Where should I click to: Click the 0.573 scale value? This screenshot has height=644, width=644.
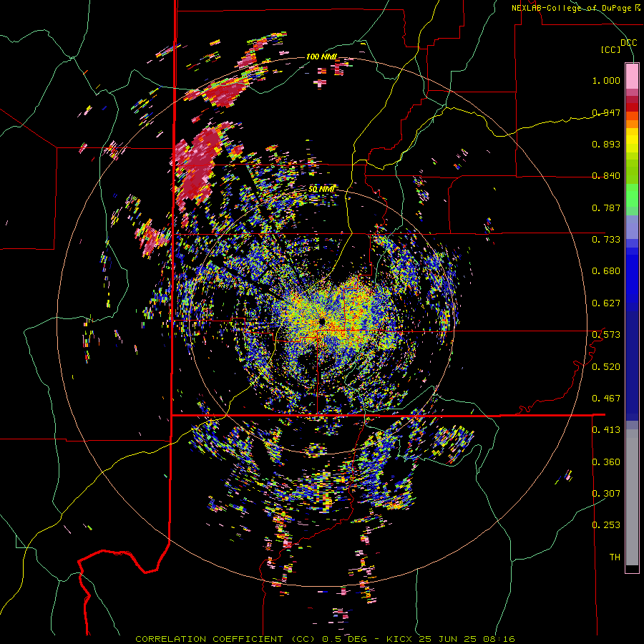coord(606,335)
